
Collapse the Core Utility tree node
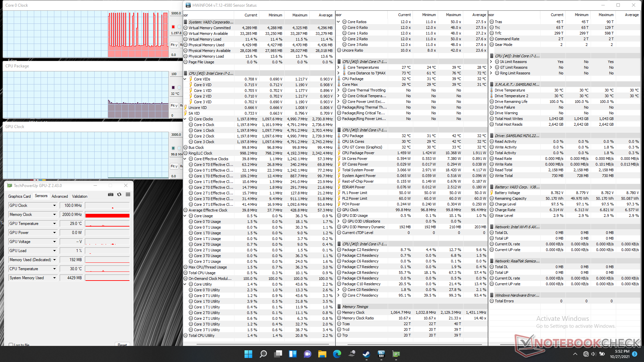185,284
